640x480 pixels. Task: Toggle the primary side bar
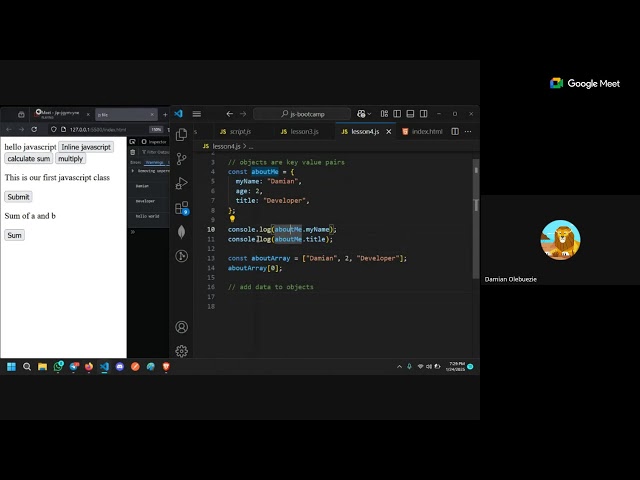click(x=397, y=114)
